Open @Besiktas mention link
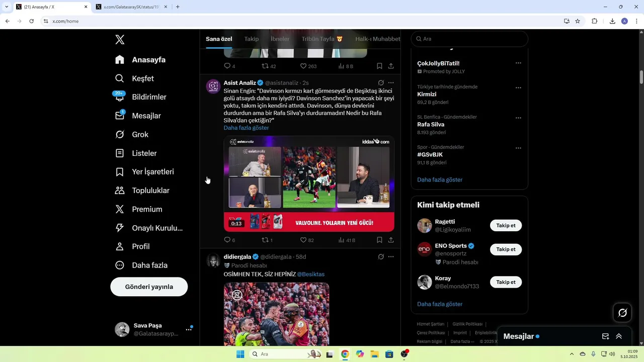The height and width of the screenshot is (362, 644). tap(311, 274)
